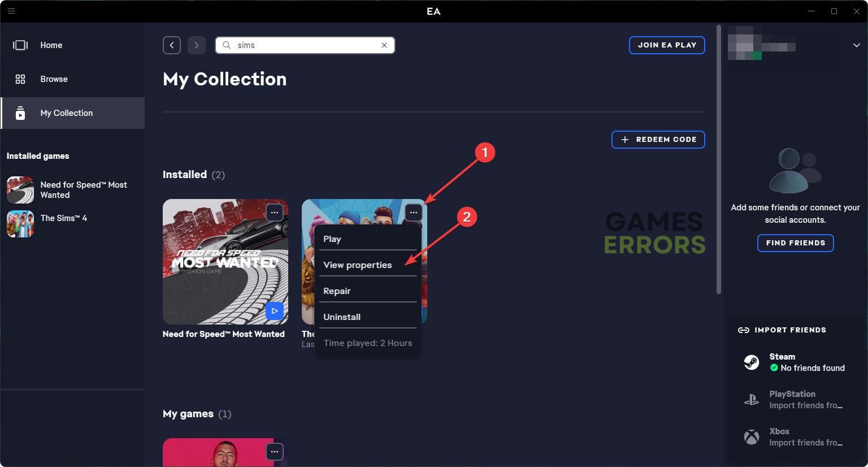Open The Sims 4 in installed games sidebar
Viewport: 868px width, 467px height.
pos(63,218)
